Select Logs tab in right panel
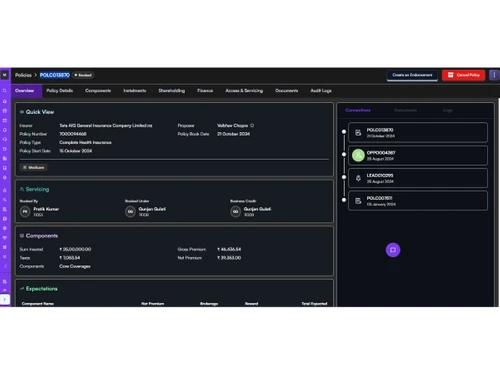This screenshot has width=500, height=375. coord(448,110)
